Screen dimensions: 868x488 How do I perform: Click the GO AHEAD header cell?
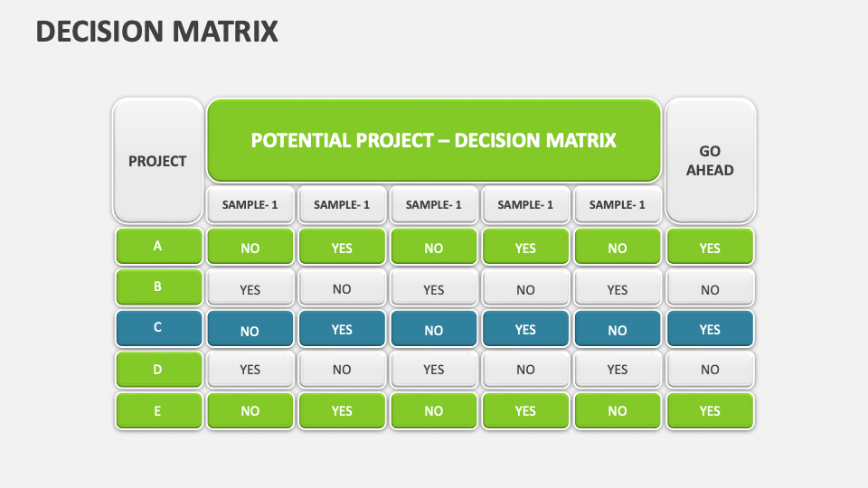tap(710, 161)
